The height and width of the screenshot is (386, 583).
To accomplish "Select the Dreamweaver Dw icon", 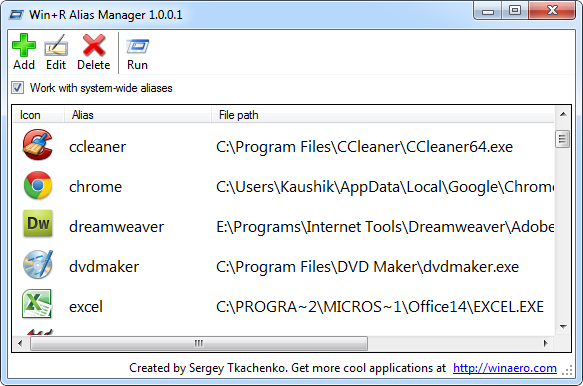I will [38, 224].
